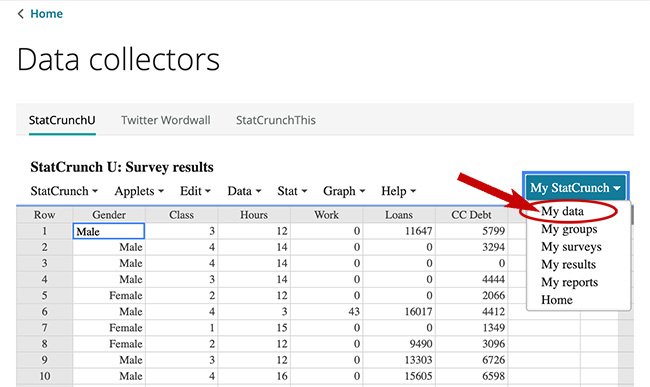Click the CC Debt value 4444
The height and width of the screenshot is (387, 650).
[493, 280]
